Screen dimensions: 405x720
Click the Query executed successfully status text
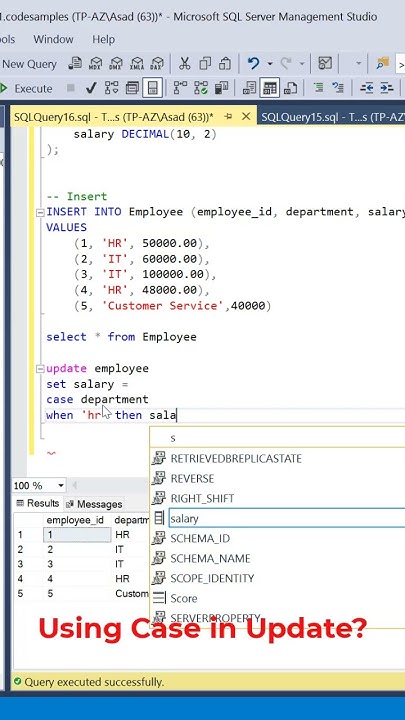[x=94, y=682]
